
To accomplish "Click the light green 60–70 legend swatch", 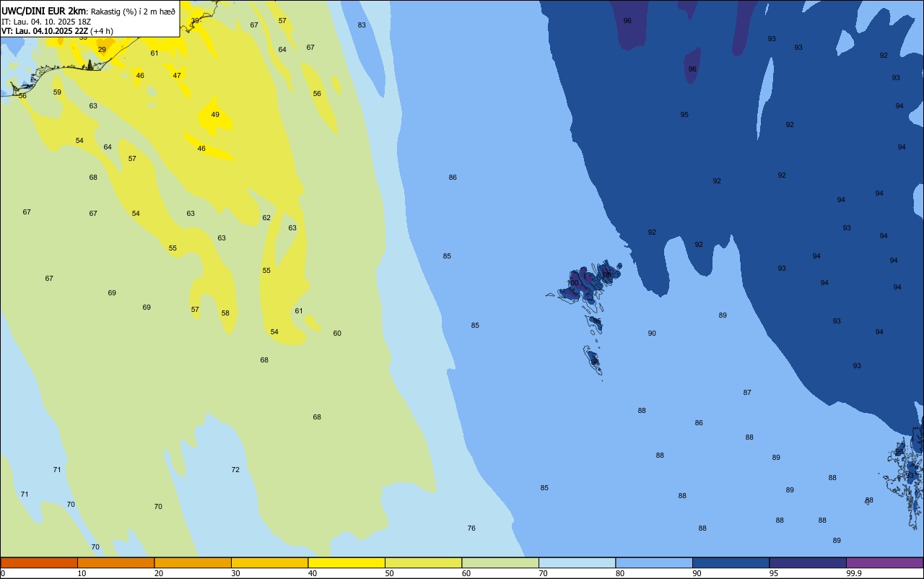I will click(500, 562).
